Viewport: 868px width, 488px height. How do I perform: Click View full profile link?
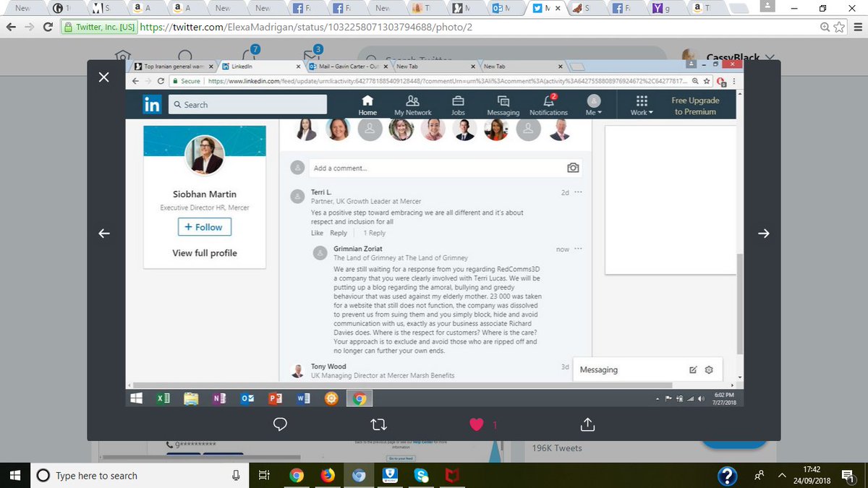click(205, 253)
